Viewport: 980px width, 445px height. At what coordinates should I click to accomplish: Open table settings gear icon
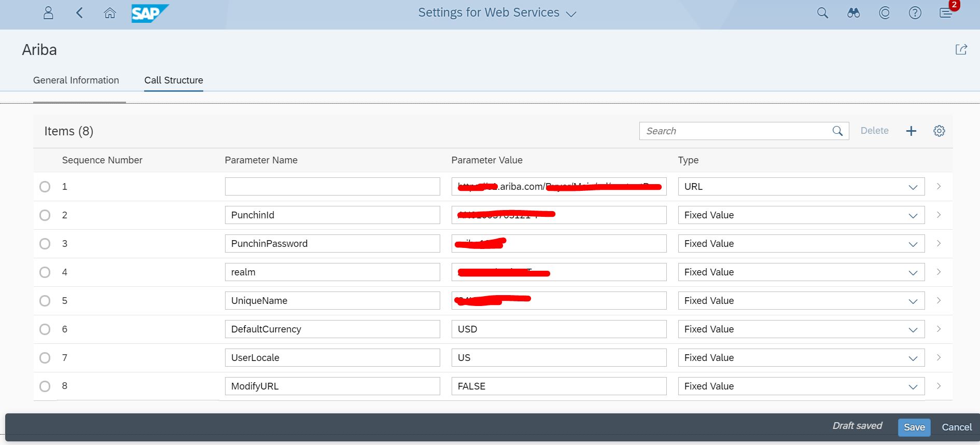[939, 131]
